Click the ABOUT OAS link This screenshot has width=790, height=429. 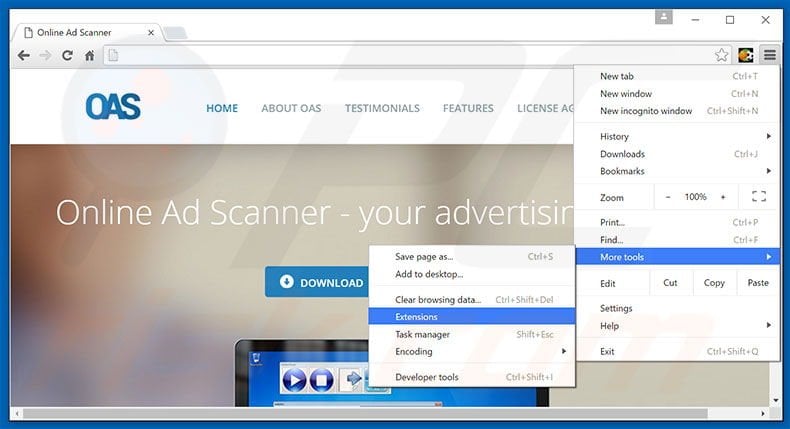coord(291,108)
